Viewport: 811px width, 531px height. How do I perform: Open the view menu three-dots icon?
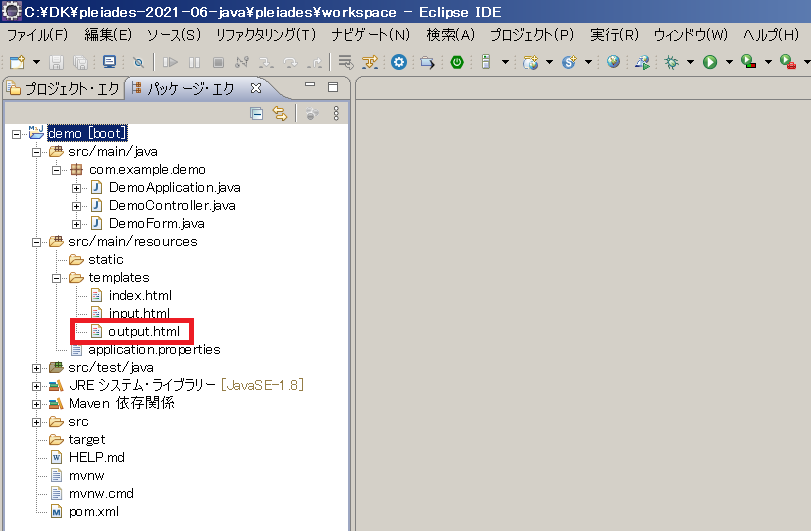point(336,113)
